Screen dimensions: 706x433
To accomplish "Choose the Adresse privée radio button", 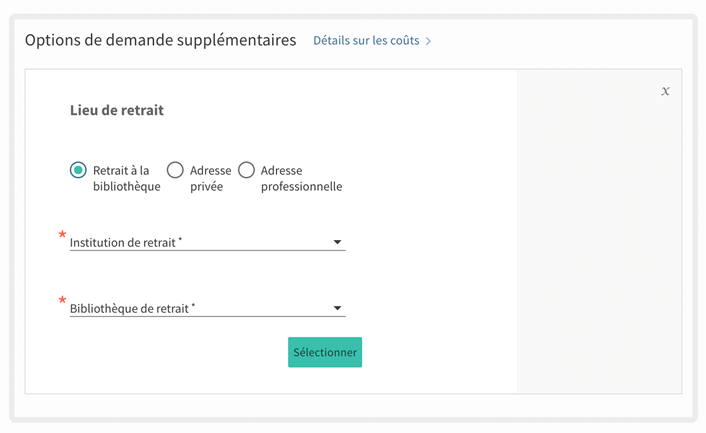I will point(175,170).
